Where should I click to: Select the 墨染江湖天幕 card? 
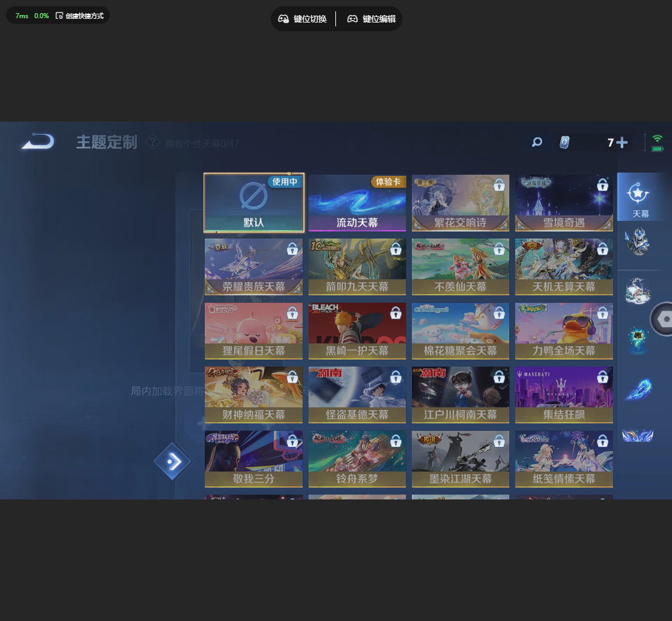click(460, 459)
